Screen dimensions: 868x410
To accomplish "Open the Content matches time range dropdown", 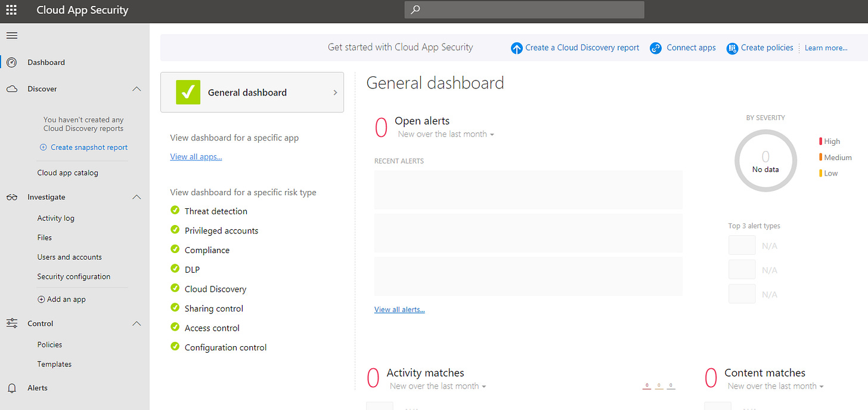I will (776, 386).
